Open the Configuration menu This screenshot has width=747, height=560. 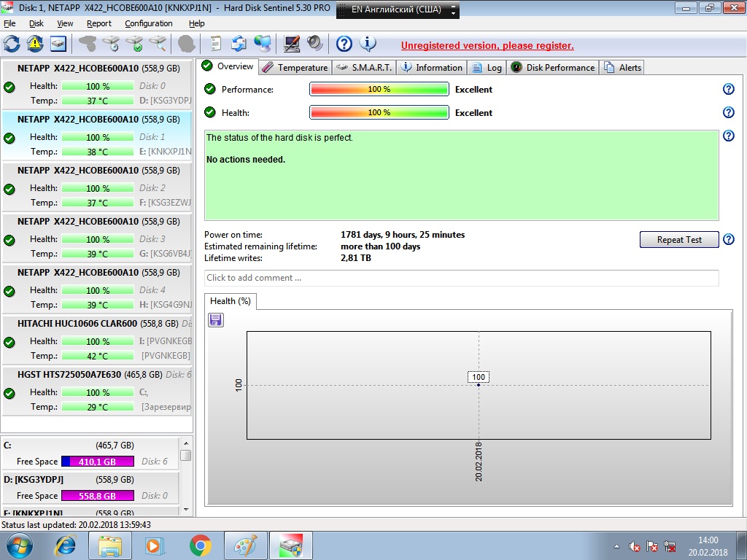point(149,23)
